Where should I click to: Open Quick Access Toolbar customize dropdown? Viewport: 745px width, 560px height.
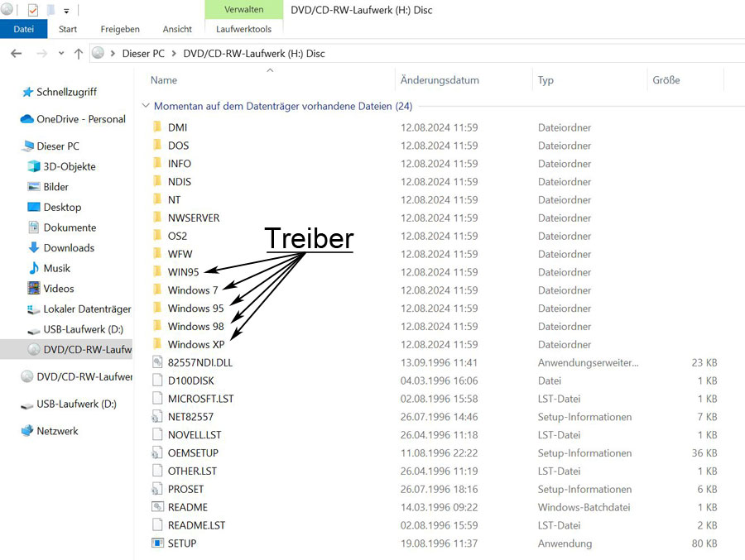coord(66,11)
